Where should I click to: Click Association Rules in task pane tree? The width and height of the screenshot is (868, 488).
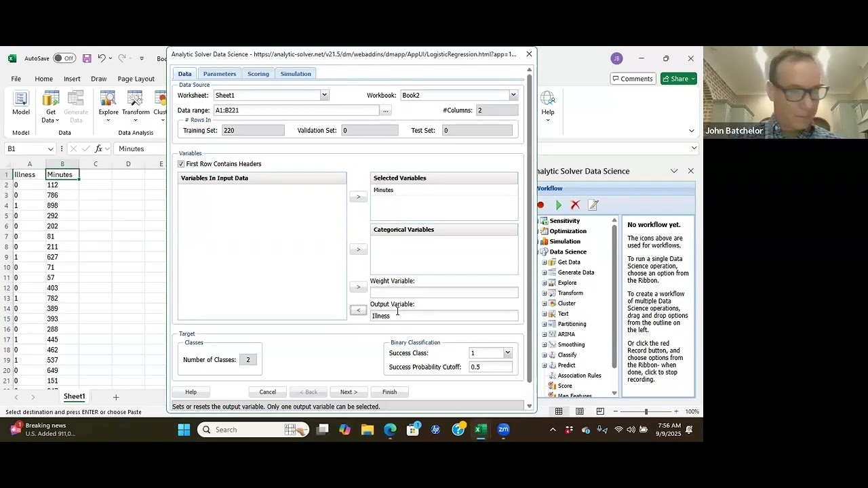578,375
